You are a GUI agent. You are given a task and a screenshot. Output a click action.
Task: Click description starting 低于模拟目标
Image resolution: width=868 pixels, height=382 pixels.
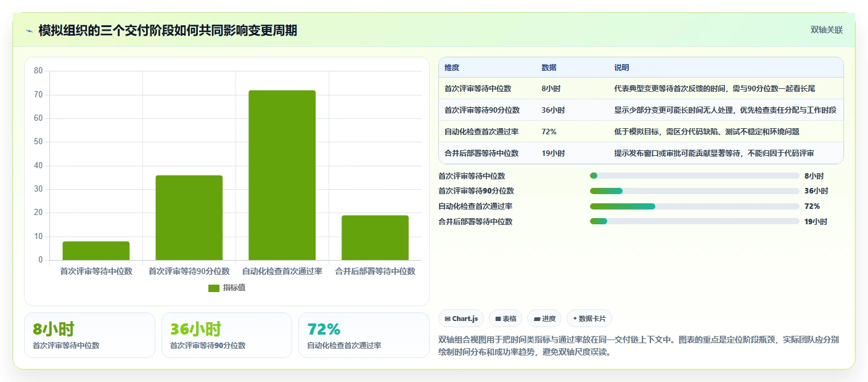coord(706,132)
